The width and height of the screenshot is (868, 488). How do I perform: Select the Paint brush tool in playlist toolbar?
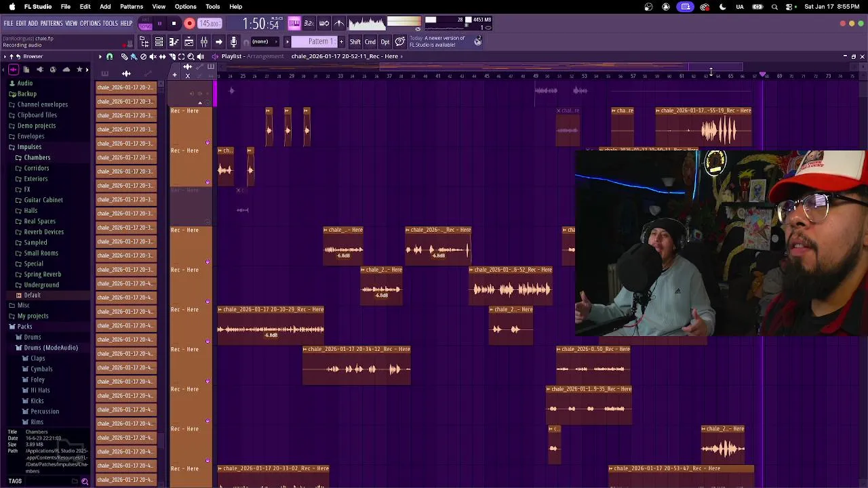coord(134,56)
